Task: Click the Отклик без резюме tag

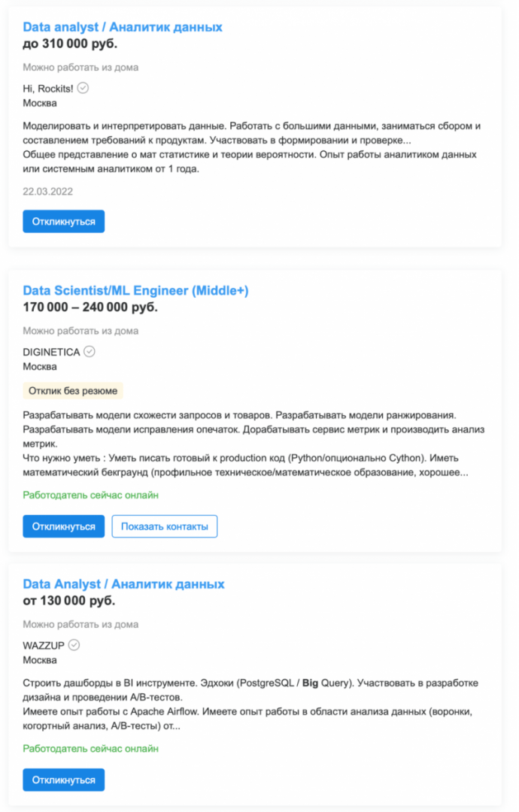Action: click(x=71, y=391)
